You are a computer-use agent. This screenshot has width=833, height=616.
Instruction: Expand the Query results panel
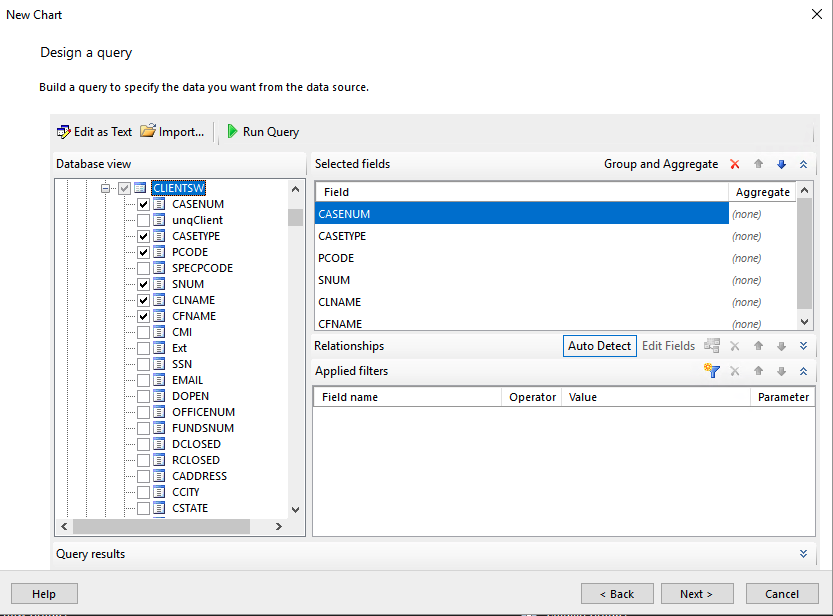pyautogui.click(x=803, y=553)
